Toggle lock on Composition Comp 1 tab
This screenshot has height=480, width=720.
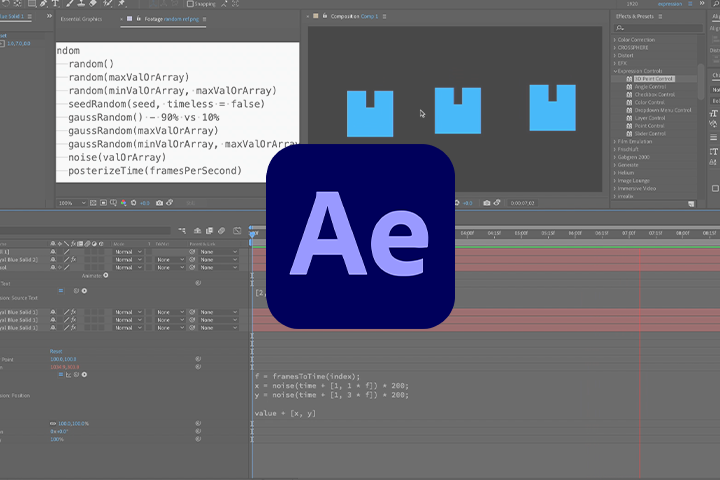click(x=325, y=16)
